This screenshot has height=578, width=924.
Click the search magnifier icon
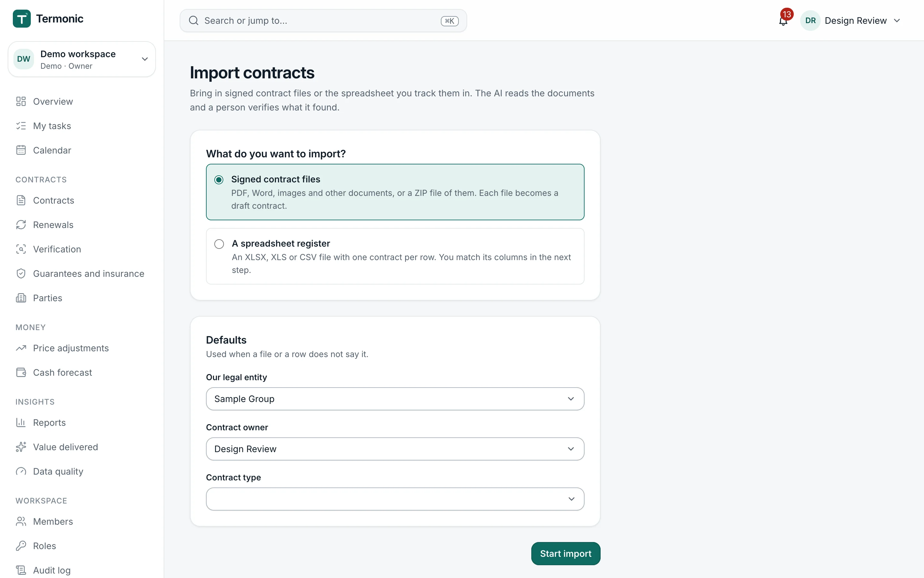193,21
